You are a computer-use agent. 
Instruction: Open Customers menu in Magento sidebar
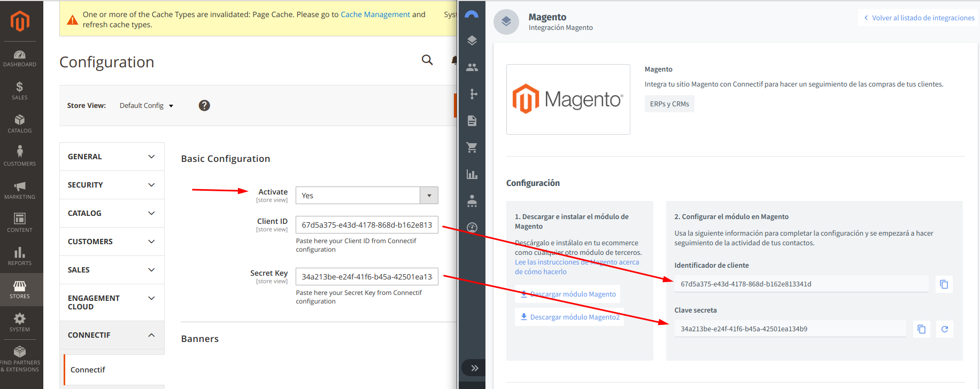pyautogui.click(x=20, y=157)
